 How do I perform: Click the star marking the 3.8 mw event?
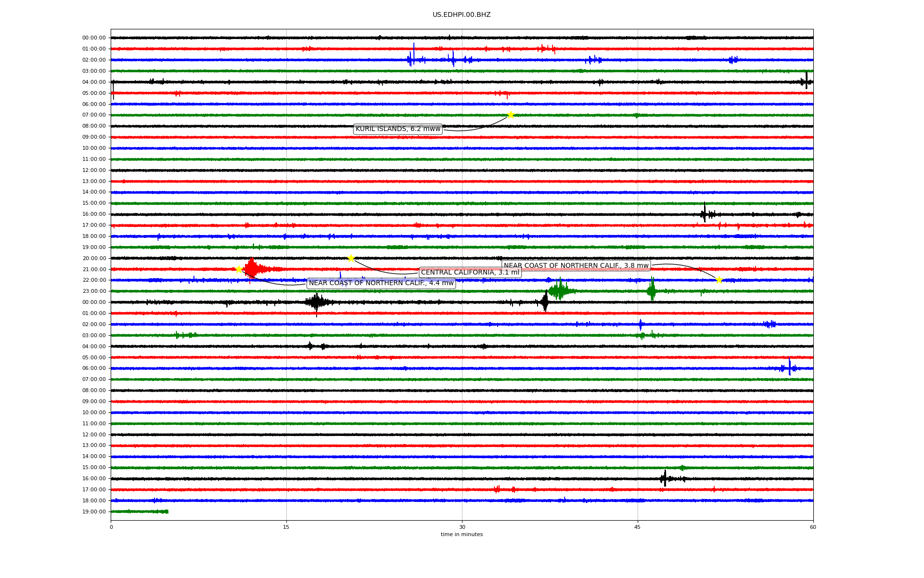(x=719, y=280)
